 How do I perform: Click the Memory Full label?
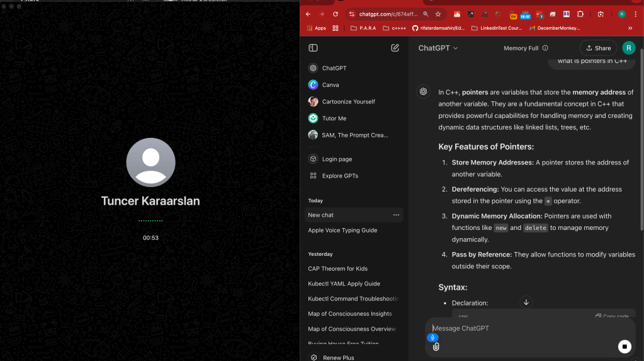pyautogui.click(x=521, y=48)
